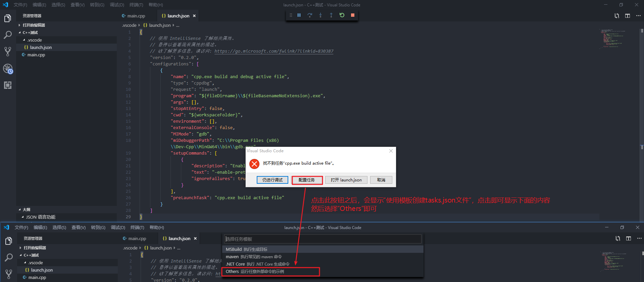Image resolution: width=644 pixels, height=282 pixels.
Task: Open Search view in top window activity bar
Action: click(8, 35)
